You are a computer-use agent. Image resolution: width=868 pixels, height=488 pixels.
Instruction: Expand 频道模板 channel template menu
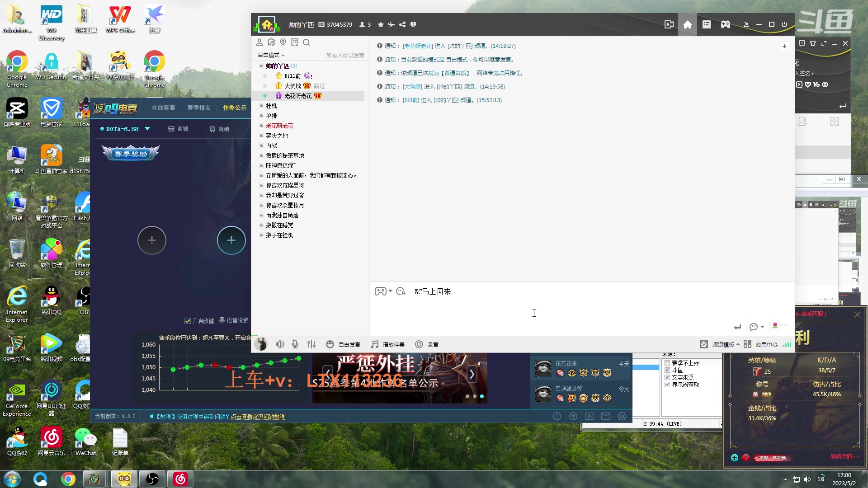(720, 344)
